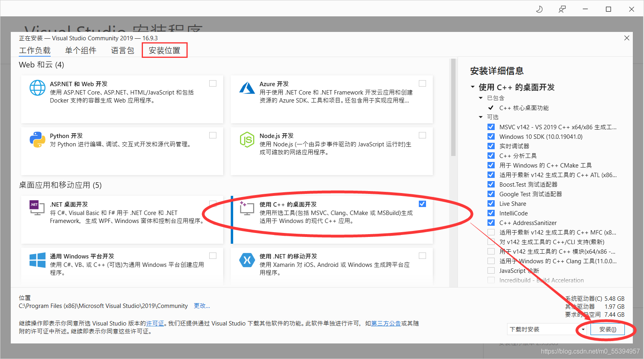Click the C++ desktop development icon
Viewport: 644px width, 359px height.
click(247, 208)
